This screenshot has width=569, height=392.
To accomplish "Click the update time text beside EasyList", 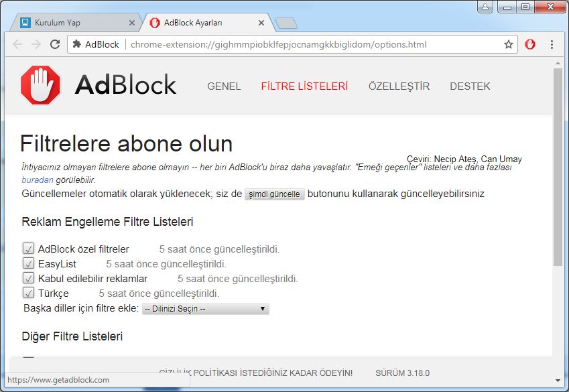I will click(x=166, y=264).
